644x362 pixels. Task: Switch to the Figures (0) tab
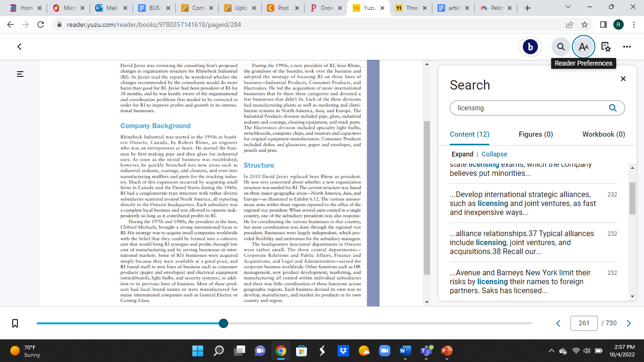(536, 134)
